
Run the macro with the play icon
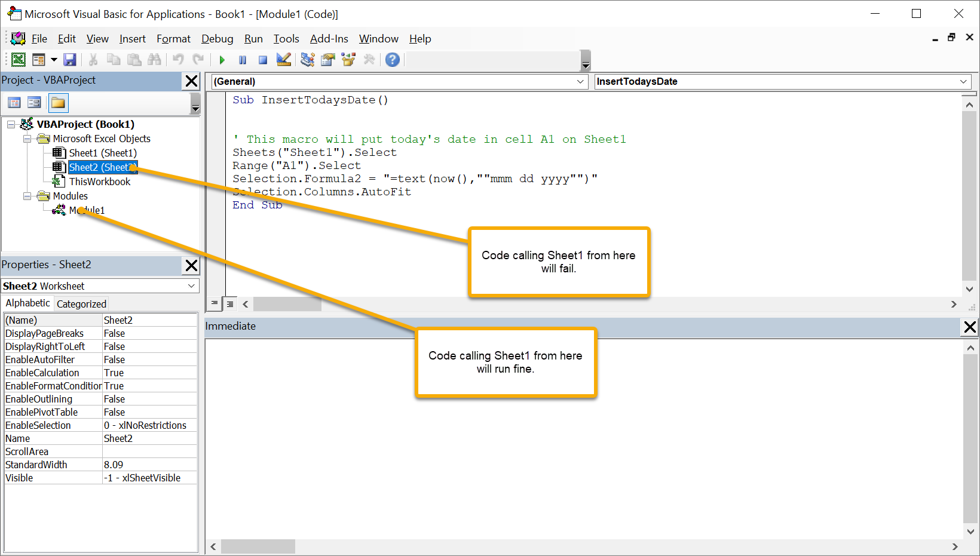click(222, 60)
